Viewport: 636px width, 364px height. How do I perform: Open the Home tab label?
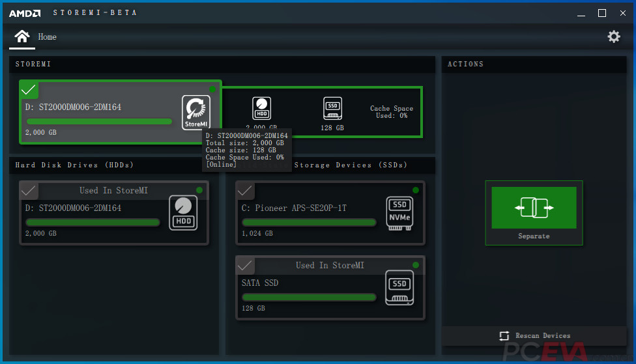47,37
